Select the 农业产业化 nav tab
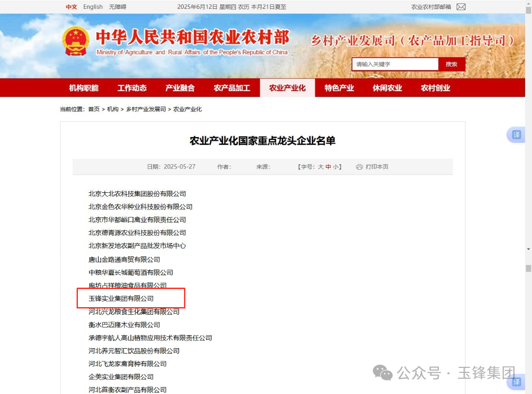This screenshot has height=394, width=532. [x=287, y=88]
